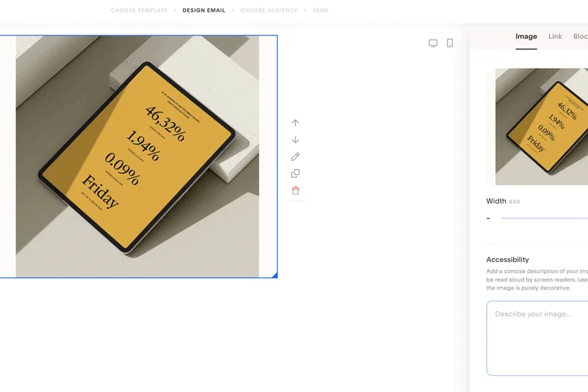Click the pencil edit icon

pyautogui.click(x=295, y=157)
